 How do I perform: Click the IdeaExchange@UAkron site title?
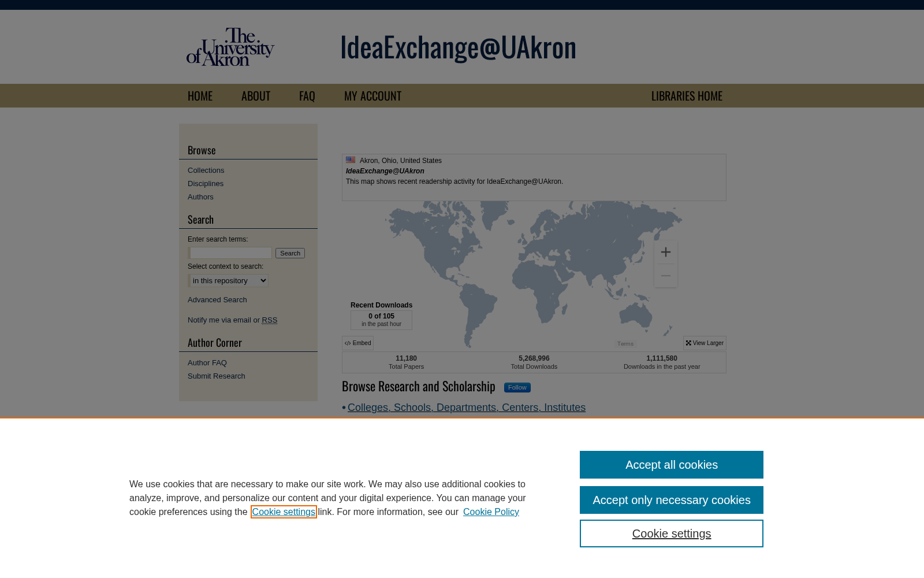coord(458,47)
